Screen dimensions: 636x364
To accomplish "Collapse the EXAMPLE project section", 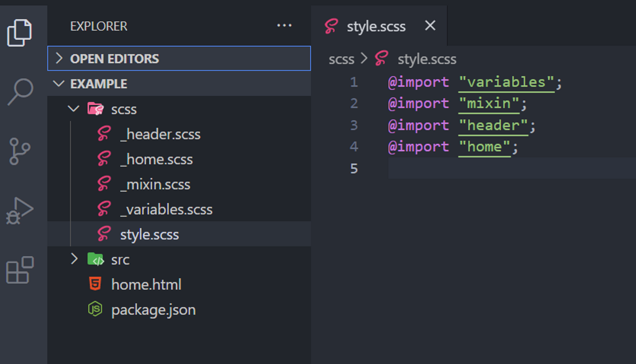I will (x=59, y=83).
